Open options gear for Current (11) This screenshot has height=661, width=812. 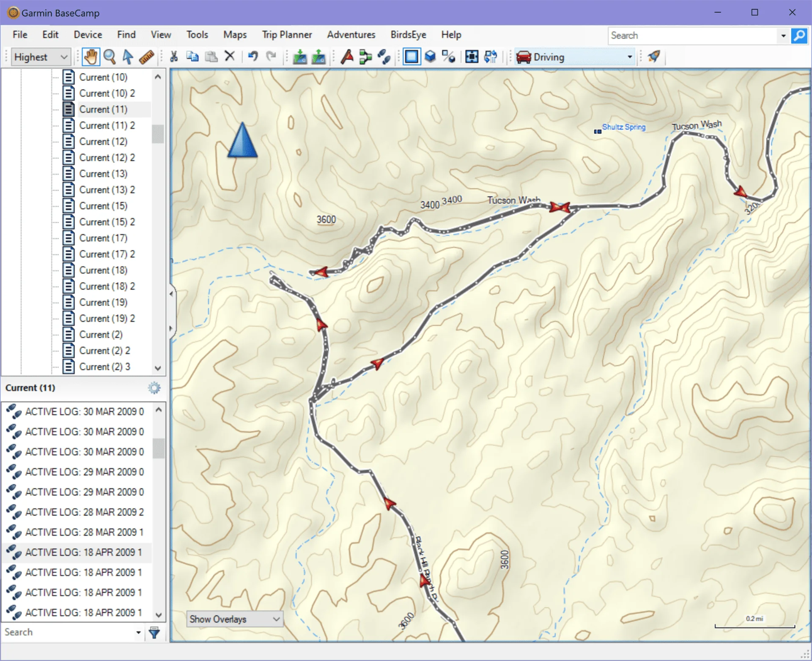(154, 388)
